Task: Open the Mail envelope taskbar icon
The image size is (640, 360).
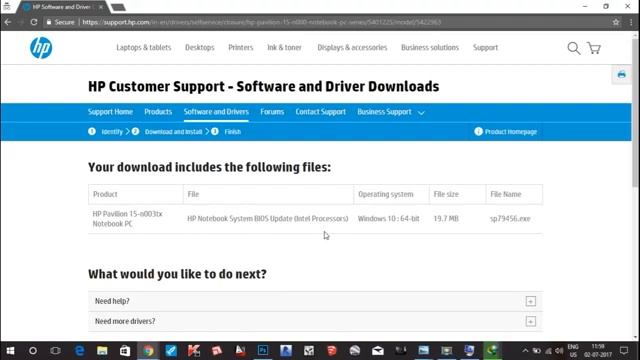Action: (378, 351)
